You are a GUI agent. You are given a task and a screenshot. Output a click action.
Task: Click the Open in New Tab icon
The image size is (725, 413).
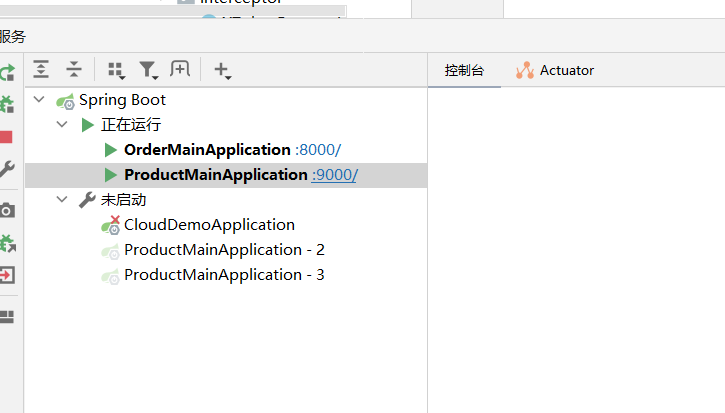180,69
